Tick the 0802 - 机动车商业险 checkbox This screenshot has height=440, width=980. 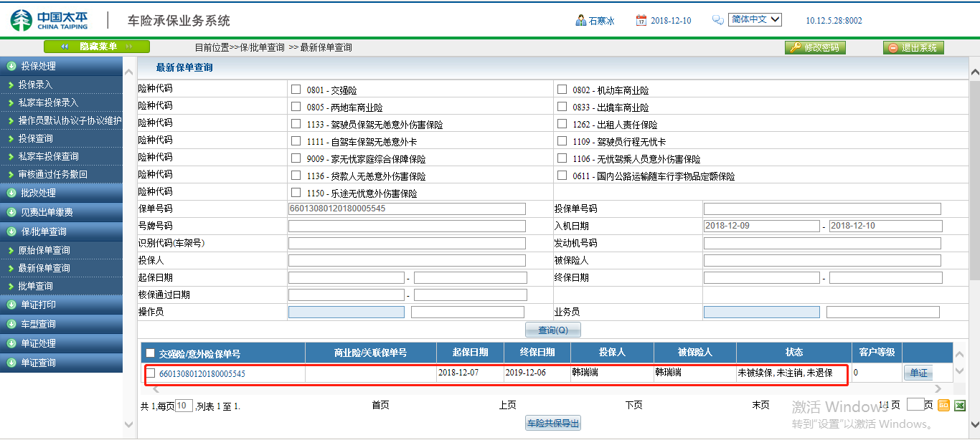562,90
